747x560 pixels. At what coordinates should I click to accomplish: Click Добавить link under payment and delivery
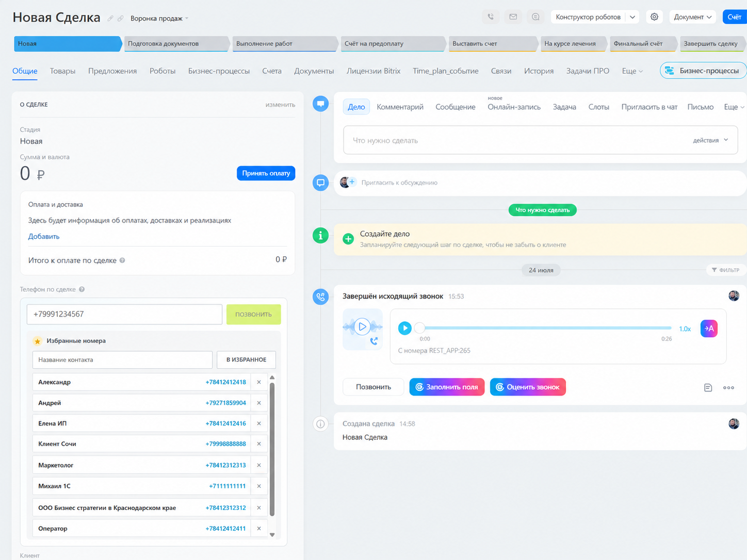pos(44,237)
